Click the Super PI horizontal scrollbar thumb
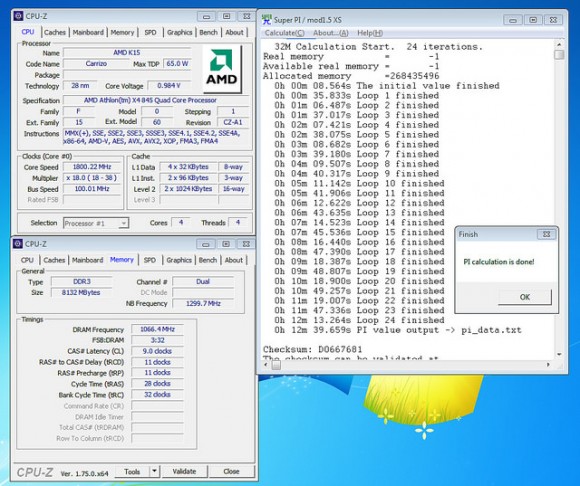580x486 pixels. click(x=276, y=365)
